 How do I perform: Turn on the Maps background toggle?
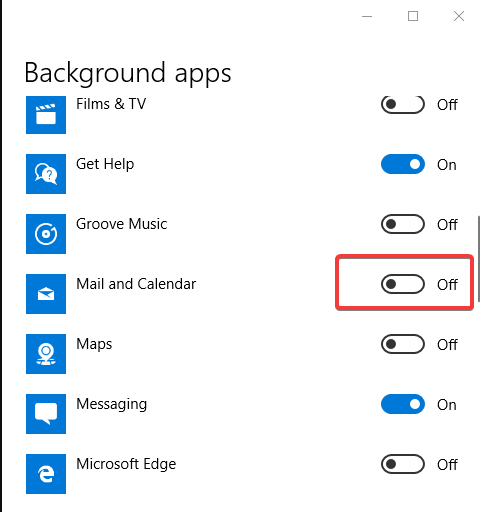pyautogui.click(x=403, y=344)
